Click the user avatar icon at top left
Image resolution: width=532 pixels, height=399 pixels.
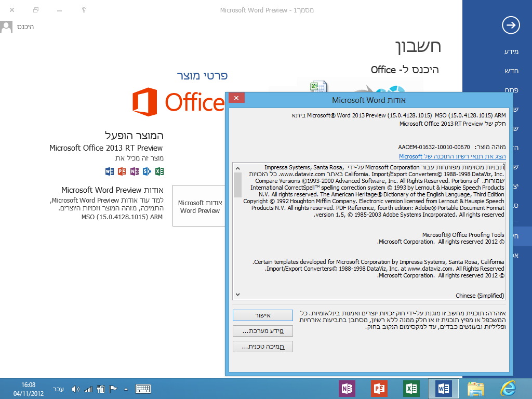tap(6, 27)
